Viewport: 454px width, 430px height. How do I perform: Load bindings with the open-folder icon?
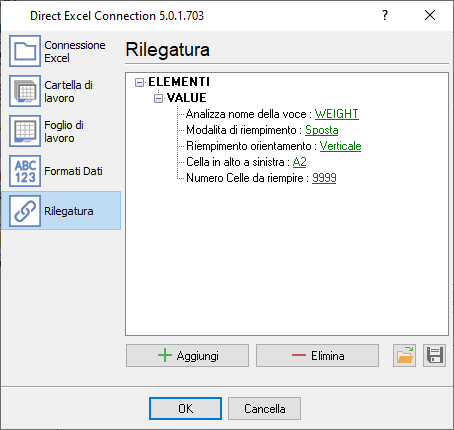coord(404,356)
